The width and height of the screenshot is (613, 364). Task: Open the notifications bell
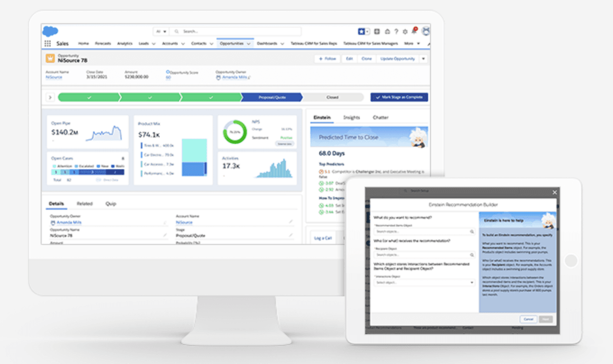pos(414,32)
